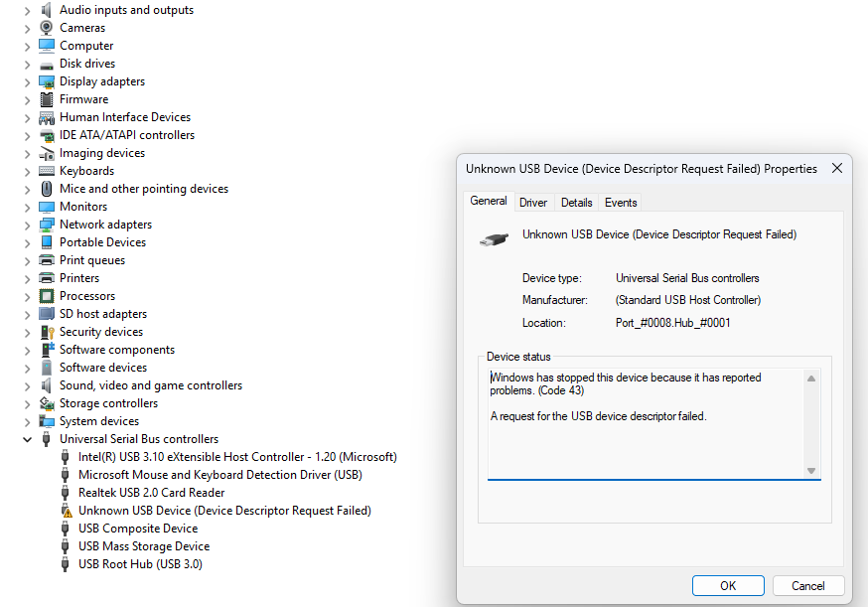Click the Disk drives icon

[x=47, y=65]
